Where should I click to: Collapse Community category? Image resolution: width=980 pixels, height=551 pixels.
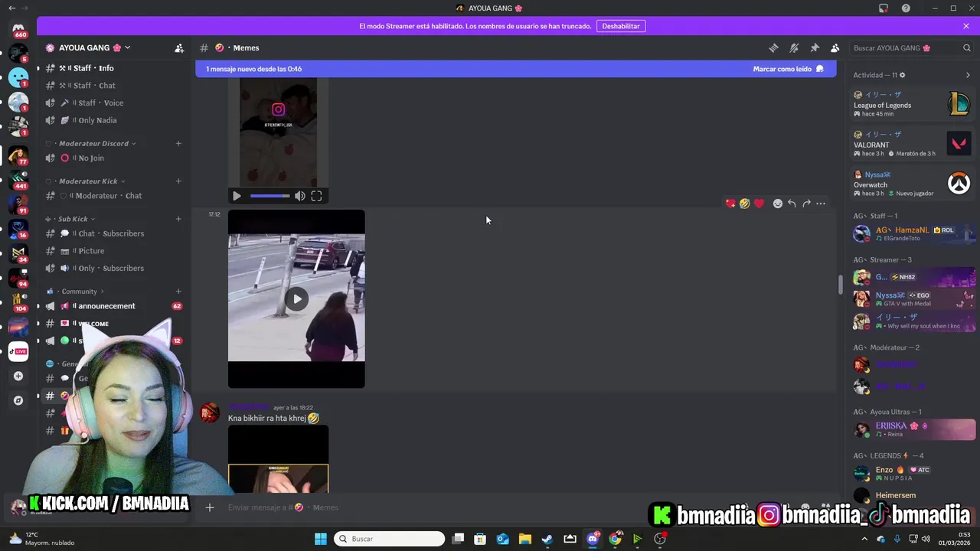75,292
